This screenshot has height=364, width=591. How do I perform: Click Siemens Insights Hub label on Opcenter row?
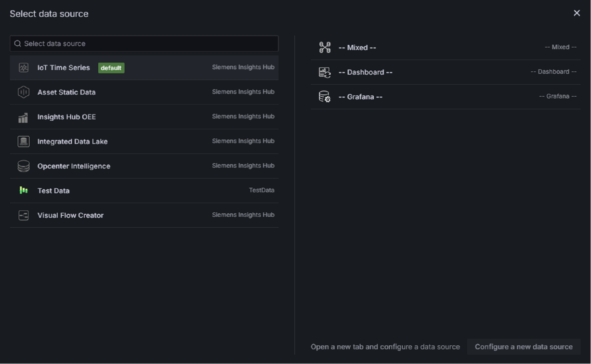pos(243,166)
